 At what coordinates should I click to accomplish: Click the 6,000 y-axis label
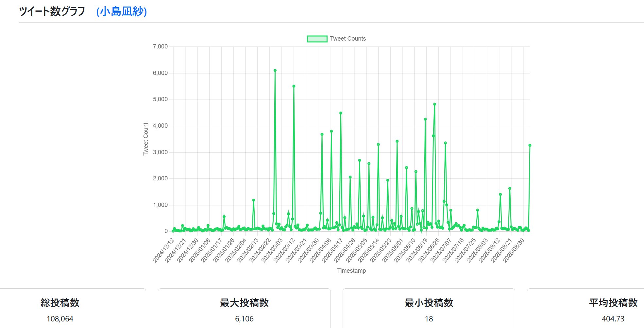pyautogui.click(x=160, y=73)
